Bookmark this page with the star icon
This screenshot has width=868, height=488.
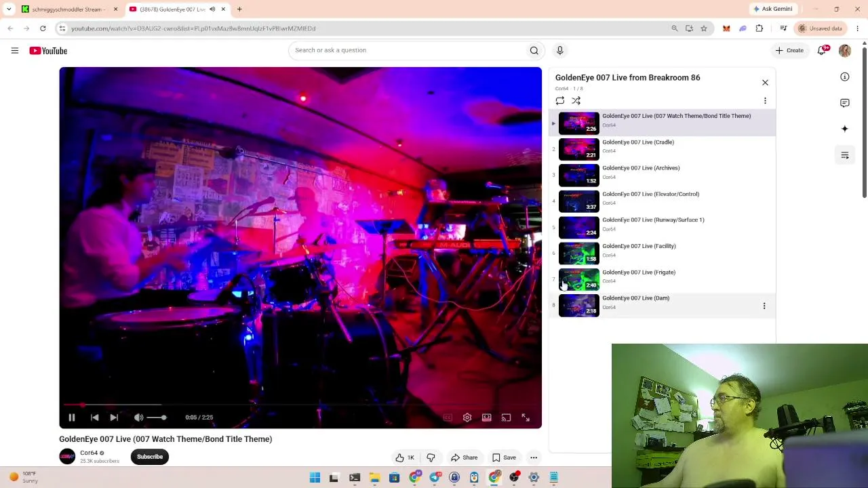(x=704, y=28)
